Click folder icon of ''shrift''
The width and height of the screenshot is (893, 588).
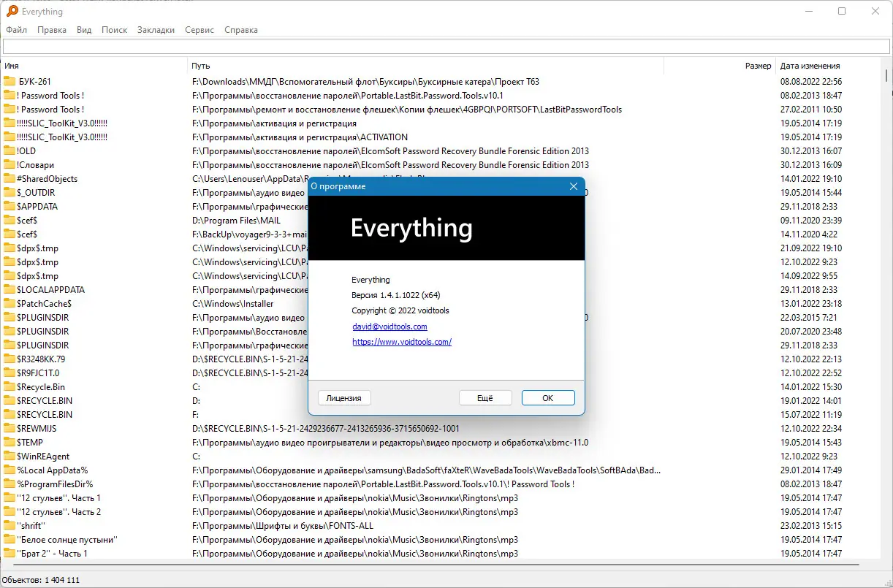point(9,526)
